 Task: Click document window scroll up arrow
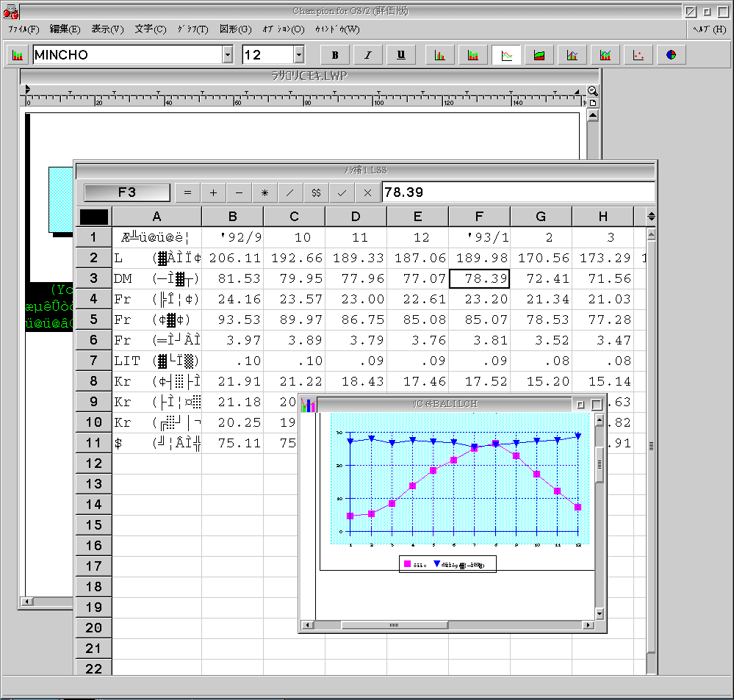[593, 115]
